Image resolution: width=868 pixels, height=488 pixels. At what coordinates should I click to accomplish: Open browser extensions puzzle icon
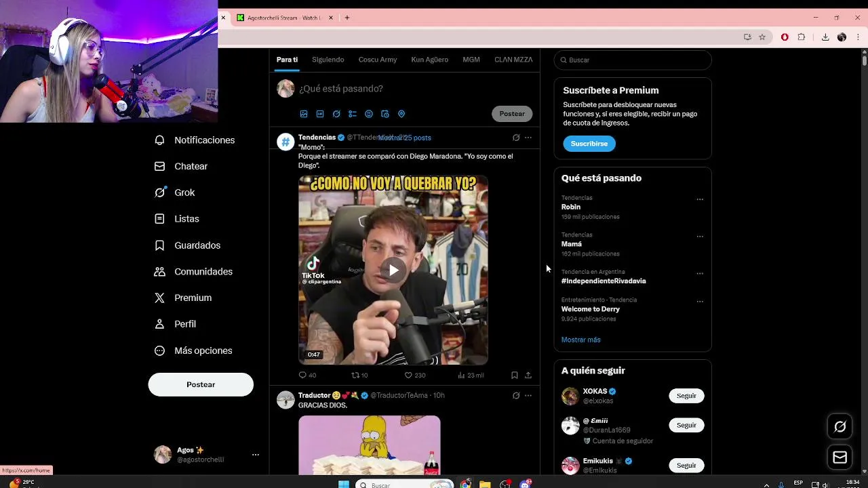click(x=801, y=37)
